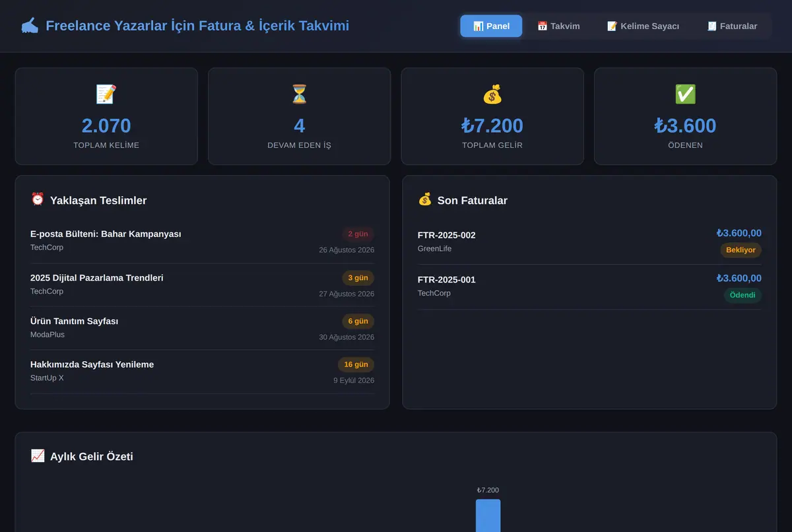The width and height of the screenshot is (792, 532).
Task: Click the Yaklaşan Teslimler heading
Action: tap(98, 201)
